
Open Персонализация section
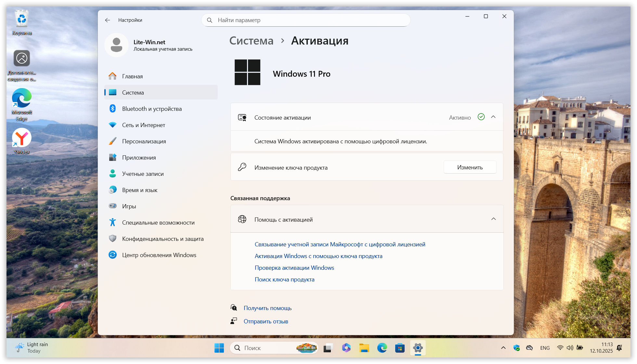tap(144, 141)
